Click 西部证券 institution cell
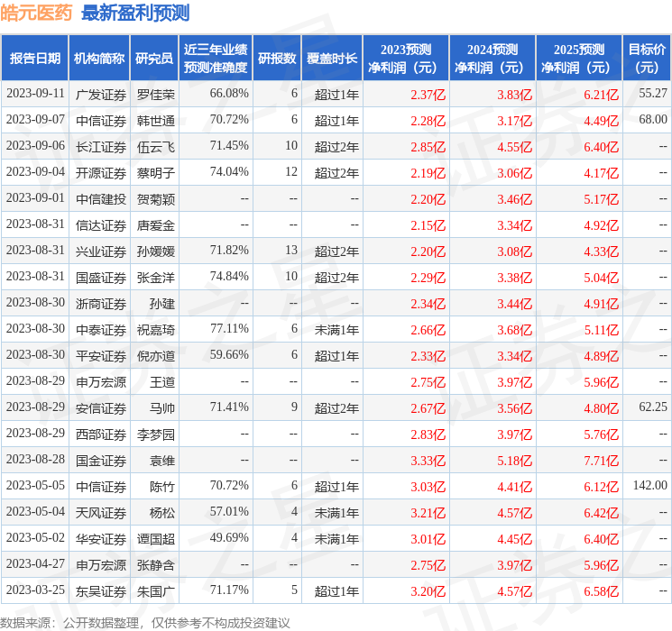The image size is (672, 631). click(101, 434)
